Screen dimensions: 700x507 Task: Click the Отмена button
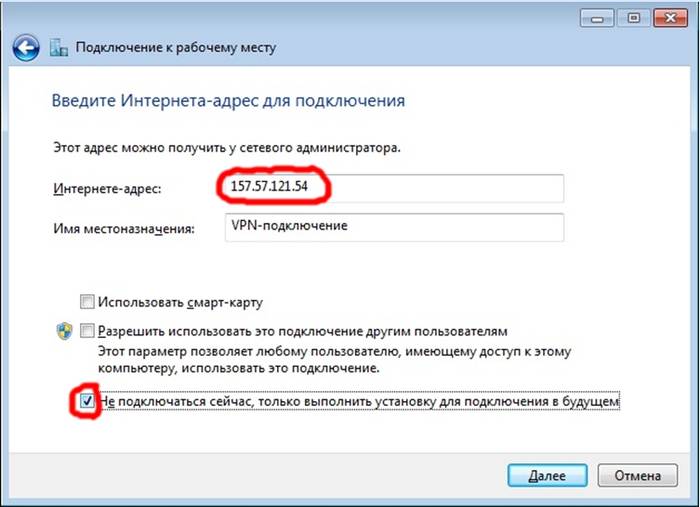point(638,476)
